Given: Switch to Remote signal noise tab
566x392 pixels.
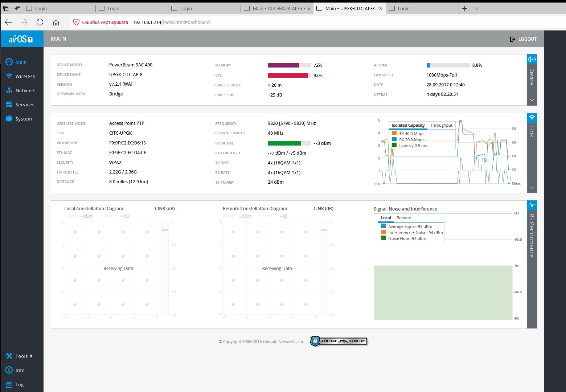Looking at the screenshot, I should tap(403, 218).
